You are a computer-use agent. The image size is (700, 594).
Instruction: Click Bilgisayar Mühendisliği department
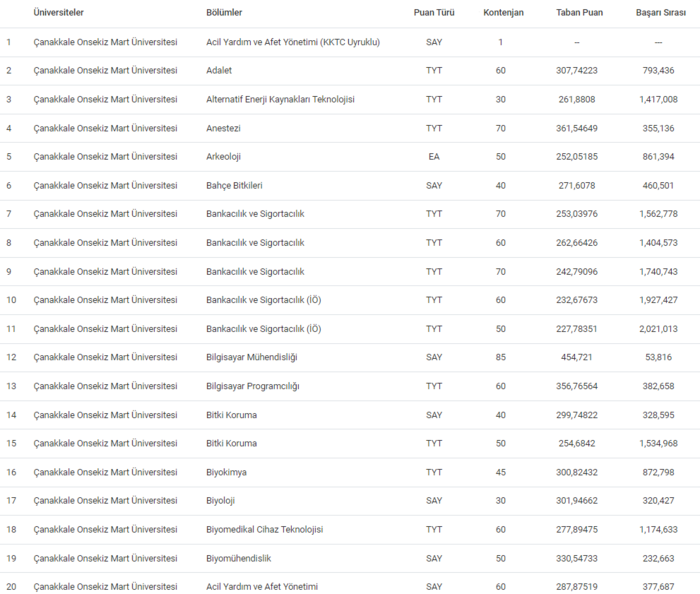click(251, 357)
